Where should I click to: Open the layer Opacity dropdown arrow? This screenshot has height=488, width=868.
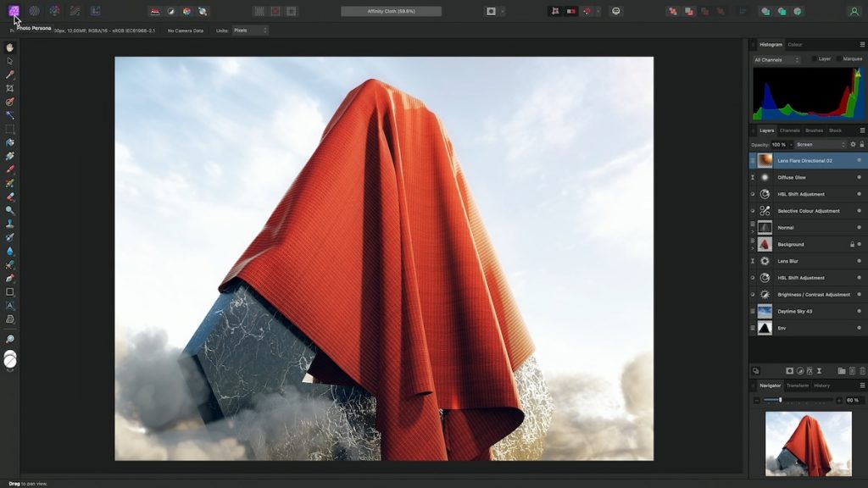click(791, 144)
